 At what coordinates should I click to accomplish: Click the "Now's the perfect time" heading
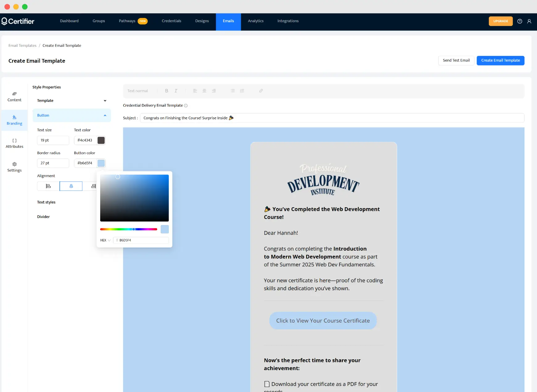click(312, 364)
